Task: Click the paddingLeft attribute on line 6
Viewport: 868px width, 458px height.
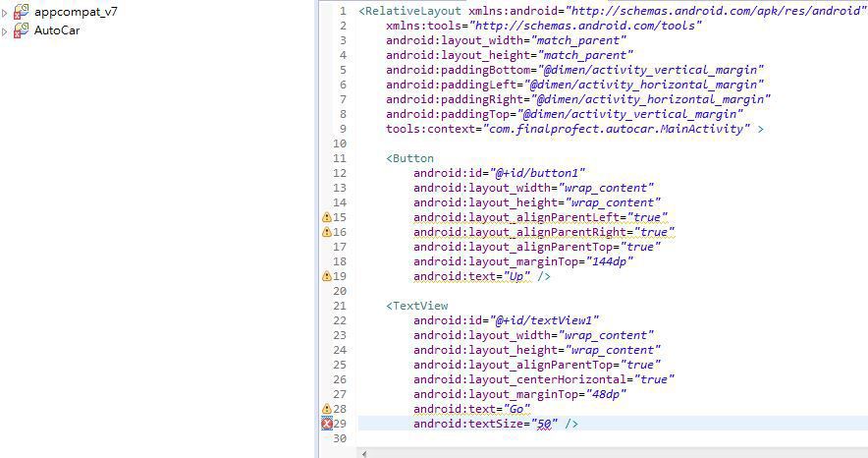Action: (x=574, y=85)
